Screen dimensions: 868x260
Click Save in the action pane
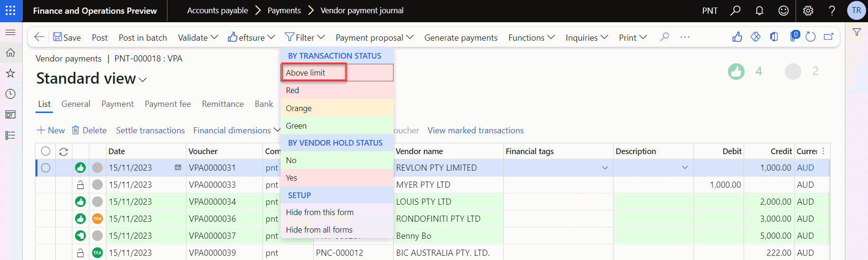(67, 37)
